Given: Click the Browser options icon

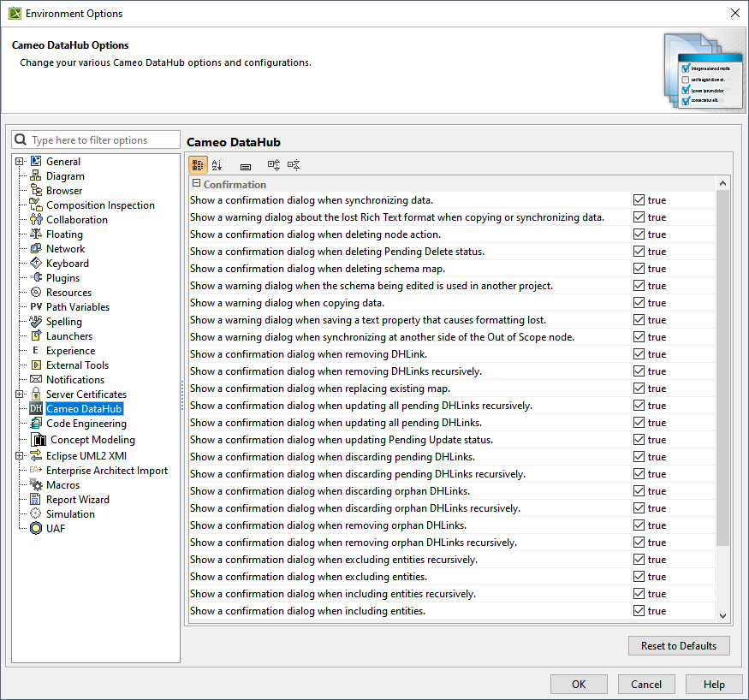Looking at the screenshot, I should [36, 191].
